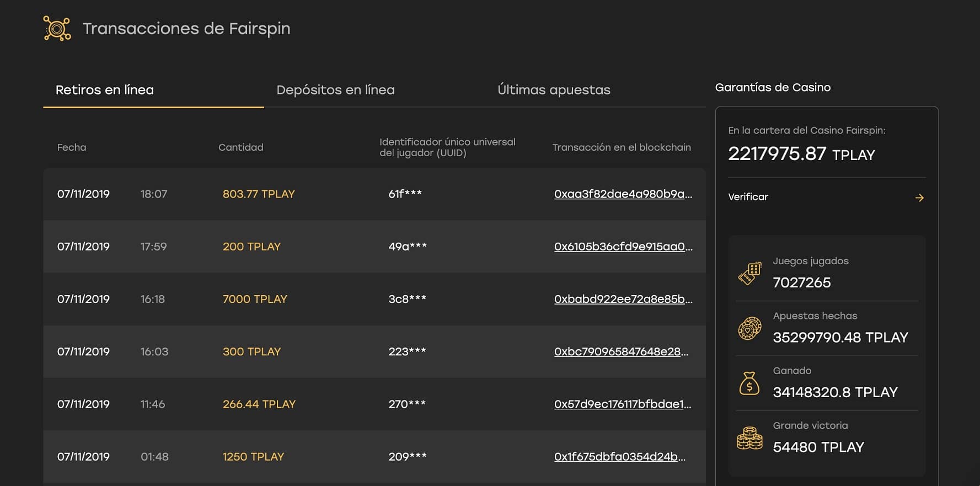Click the 16:03 time cell
Screen dimensions: 980x486
point(154,351)
